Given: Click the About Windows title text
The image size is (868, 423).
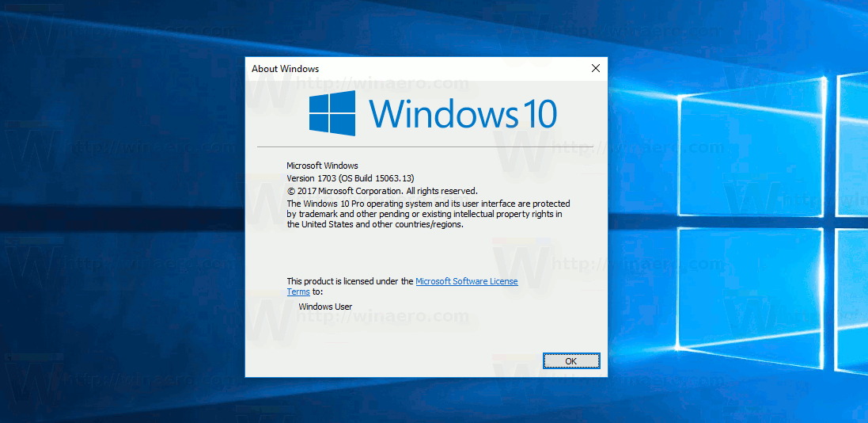Looking at the screenshot, I should coord(285,69).
